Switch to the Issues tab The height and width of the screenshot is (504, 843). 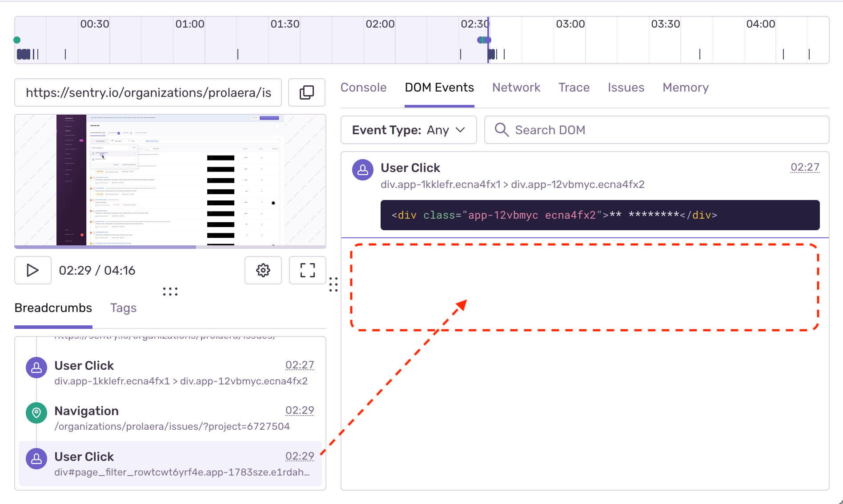(626, 88)
